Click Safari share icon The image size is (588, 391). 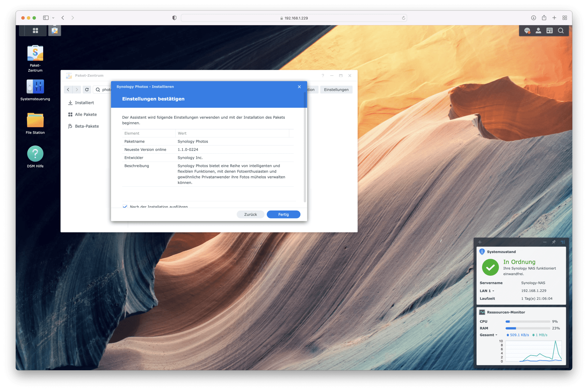pos(544,18)
